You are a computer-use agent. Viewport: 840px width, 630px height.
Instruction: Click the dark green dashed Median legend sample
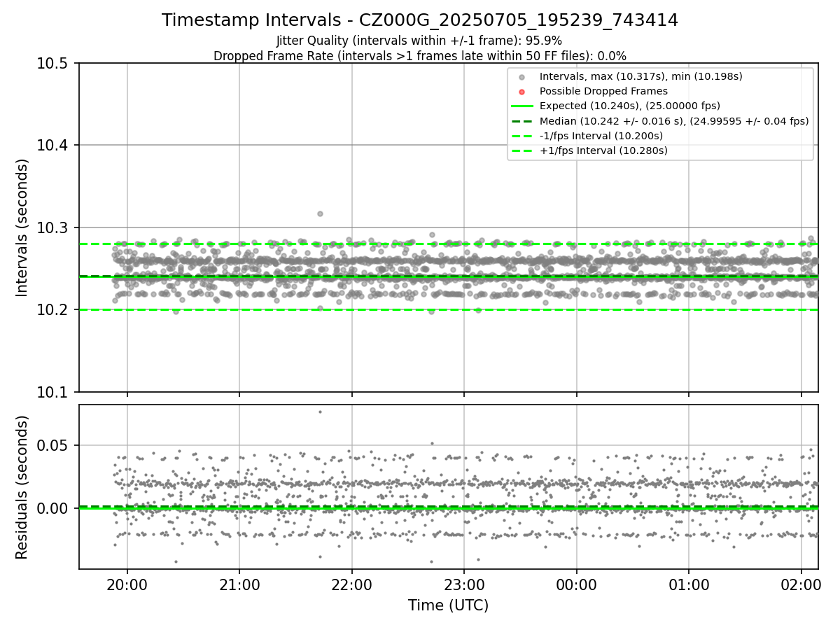521,121
